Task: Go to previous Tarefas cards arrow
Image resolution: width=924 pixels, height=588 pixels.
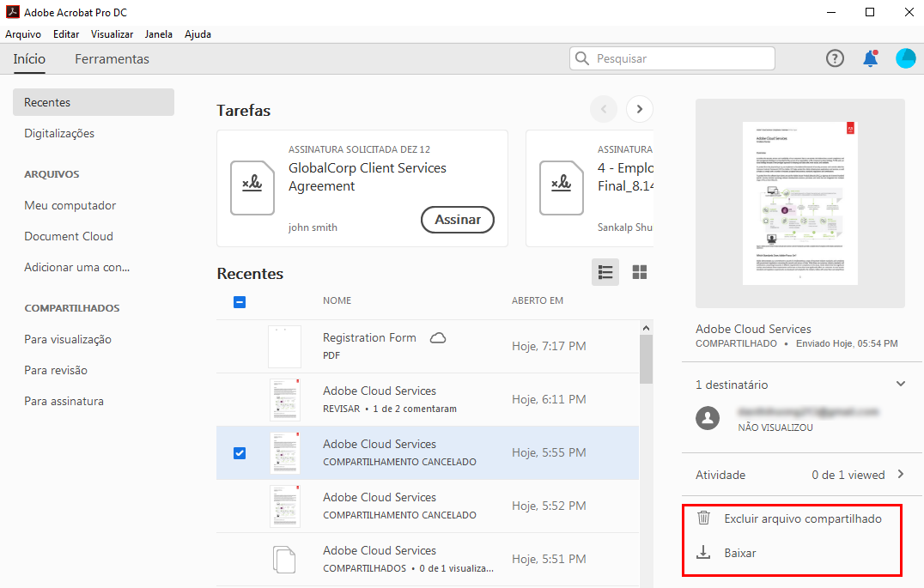Action: pyautogui.click(x=604, y=109)
